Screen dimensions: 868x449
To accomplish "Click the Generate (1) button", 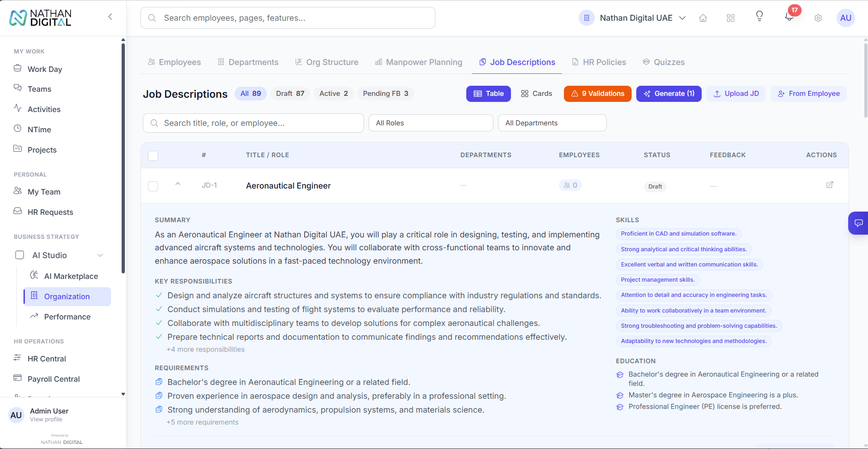I will click(669, 94).
